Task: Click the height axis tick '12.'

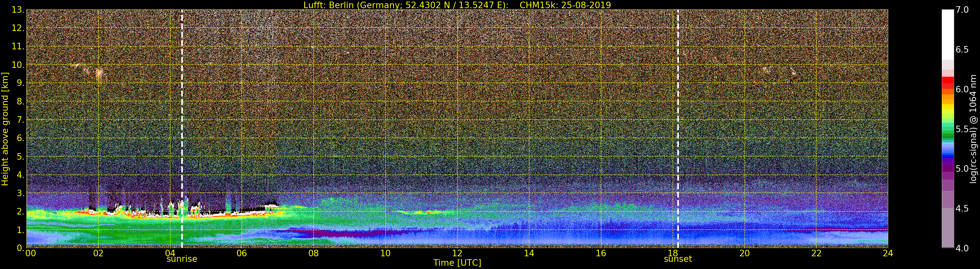Action: pos(18,28)
